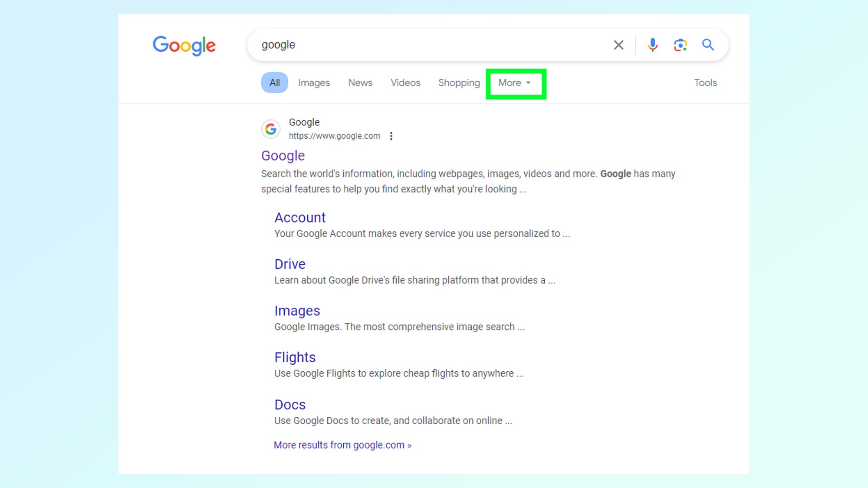Open the Shopping tab
The height and width of the screenshot is (488, 868).
click(459, 82)
